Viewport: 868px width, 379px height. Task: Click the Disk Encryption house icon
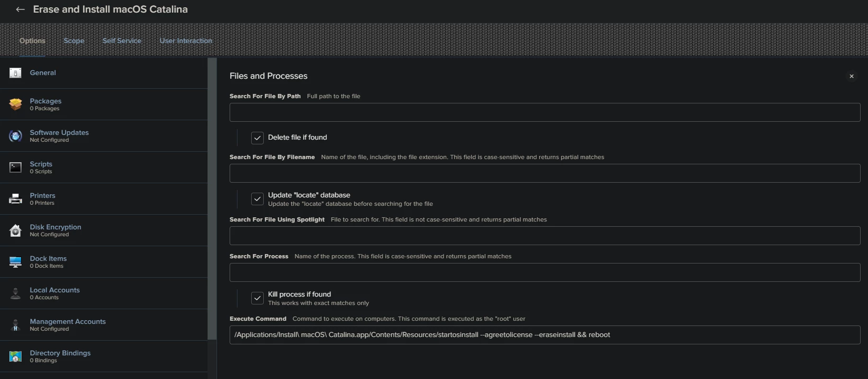coord(16,230)
